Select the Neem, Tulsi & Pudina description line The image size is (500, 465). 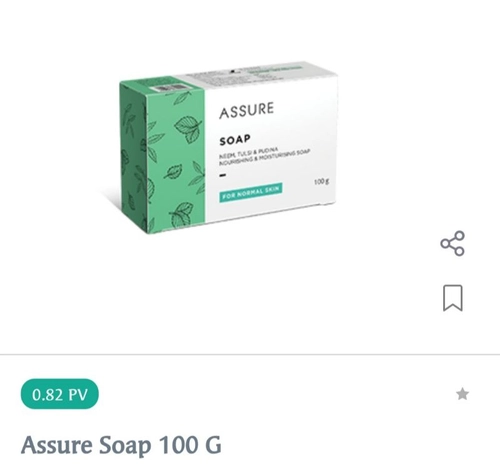coord(249,153)
